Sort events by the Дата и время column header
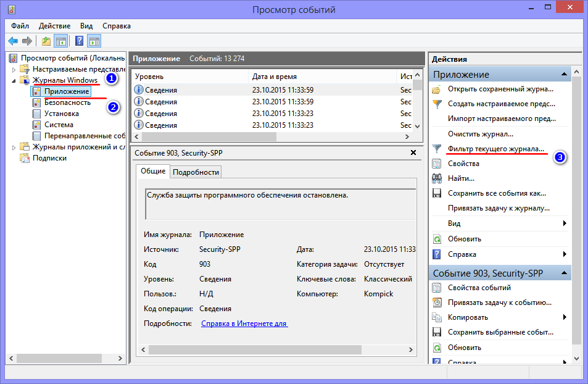This screenshot has height=384, width=588. point(322,77)
